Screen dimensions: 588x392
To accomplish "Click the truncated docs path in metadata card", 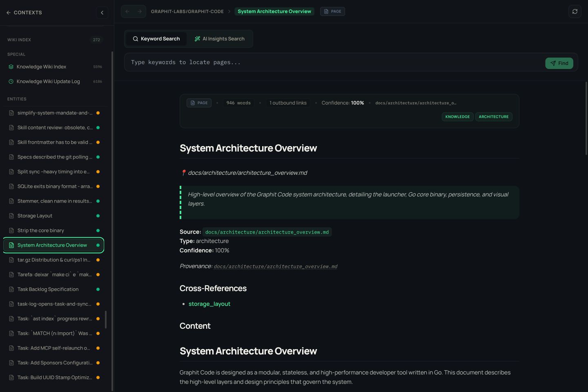I will [x=416, y=103].
